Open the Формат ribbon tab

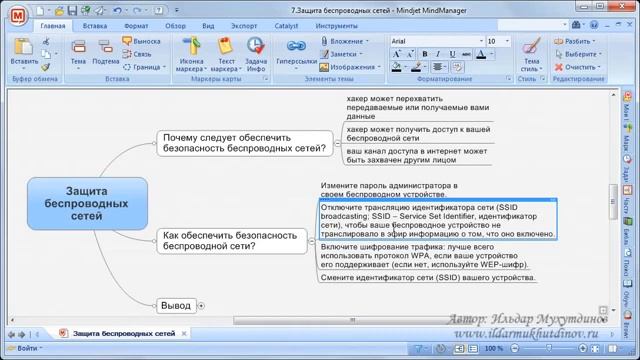(x=136, y=26)
